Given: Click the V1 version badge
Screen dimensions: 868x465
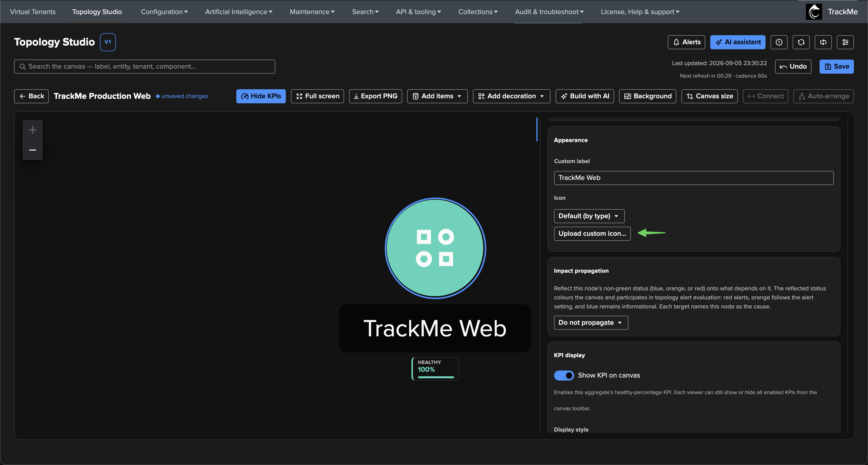Looking at the screenshot, I should [108, 42].
